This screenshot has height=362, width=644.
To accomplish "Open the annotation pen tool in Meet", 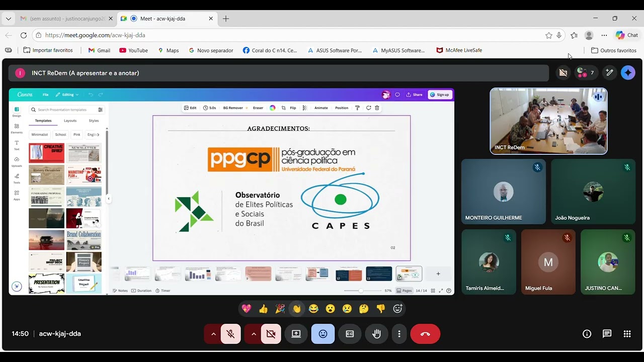I will click(610, 73).
